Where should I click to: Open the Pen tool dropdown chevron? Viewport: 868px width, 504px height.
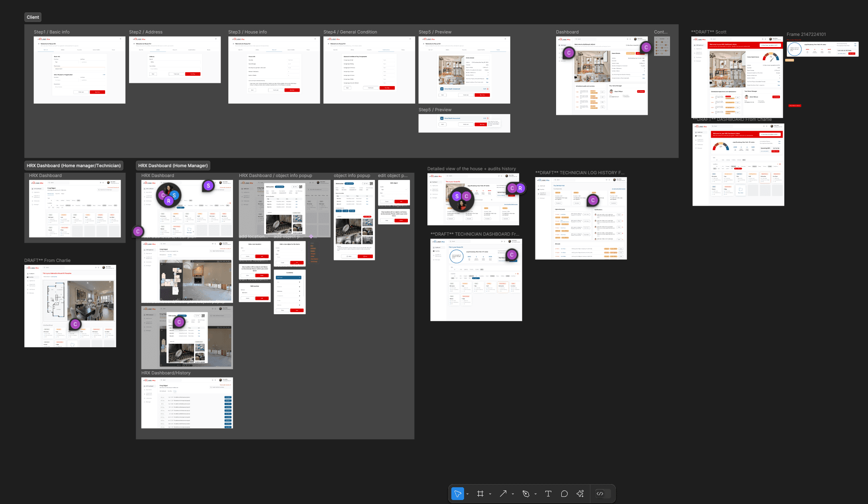(x=535, y=493)
